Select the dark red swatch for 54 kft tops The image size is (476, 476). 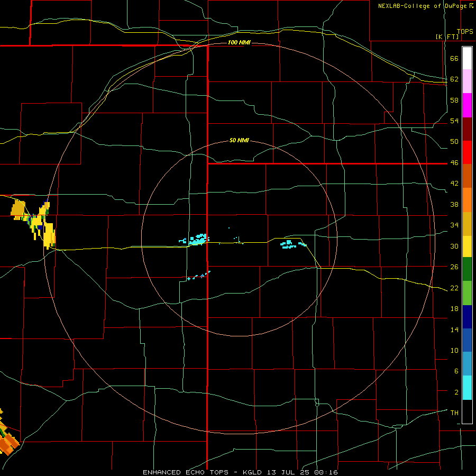click(467, 129)
